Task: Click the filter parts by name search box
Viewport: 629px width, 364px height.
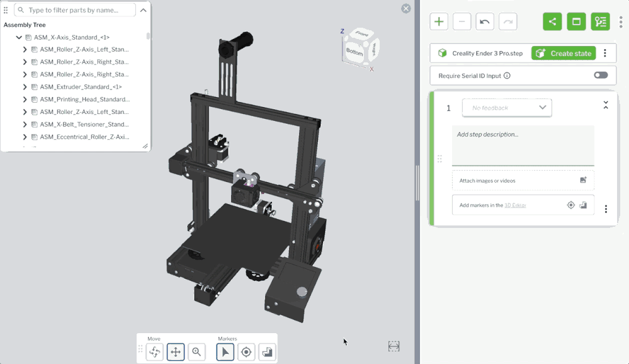Action: pyautogui.click(x=79, y=10)
